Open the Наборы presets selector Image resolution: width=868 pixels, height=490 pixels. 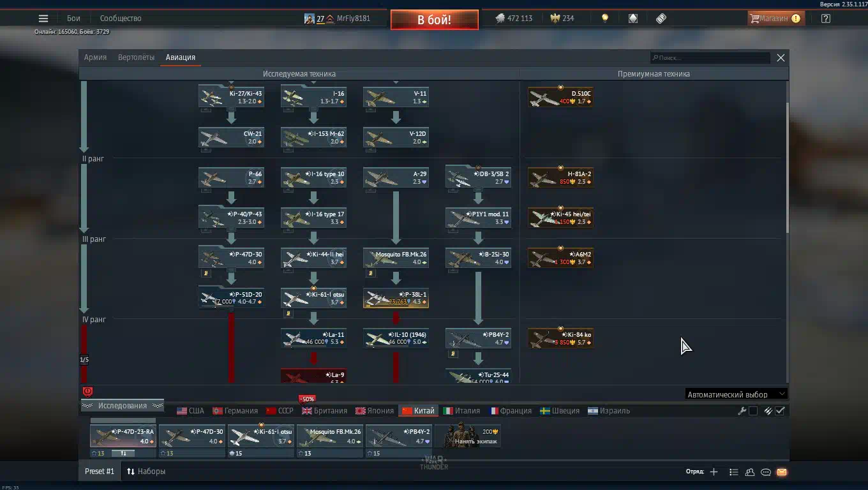tap(146, 471)
